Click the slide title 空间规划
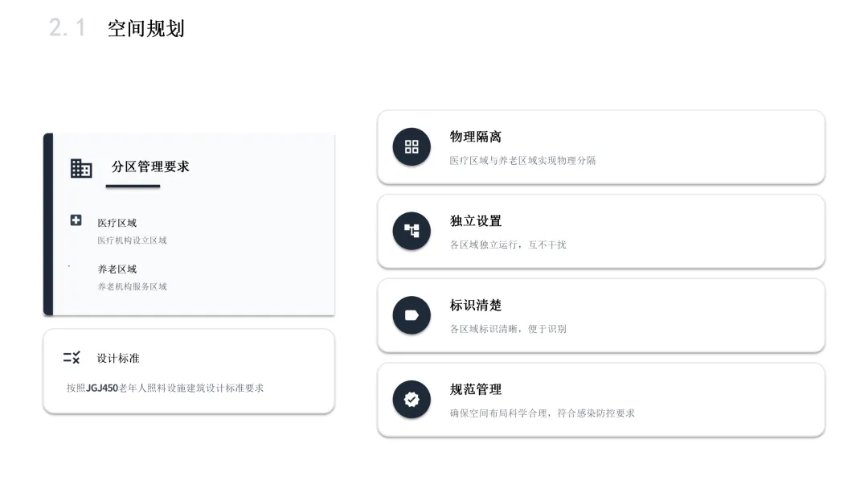868x489 pixels. (x=145, y=29)
